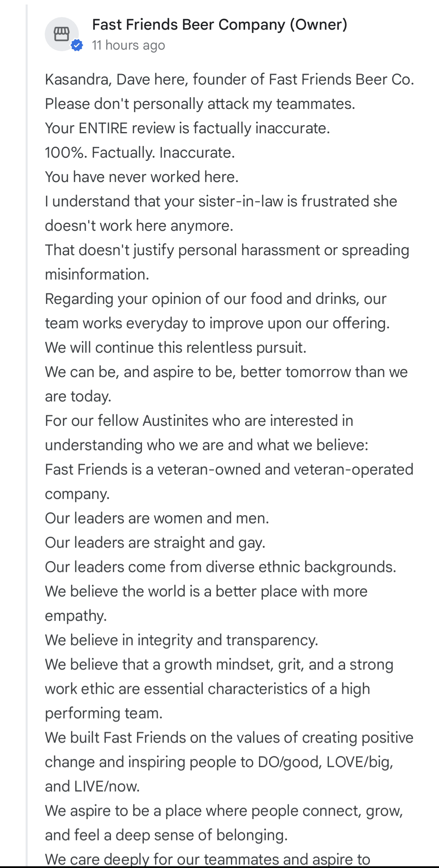Click "You have never worked here" text
439x868 pixels.
(x=141, y=177)
